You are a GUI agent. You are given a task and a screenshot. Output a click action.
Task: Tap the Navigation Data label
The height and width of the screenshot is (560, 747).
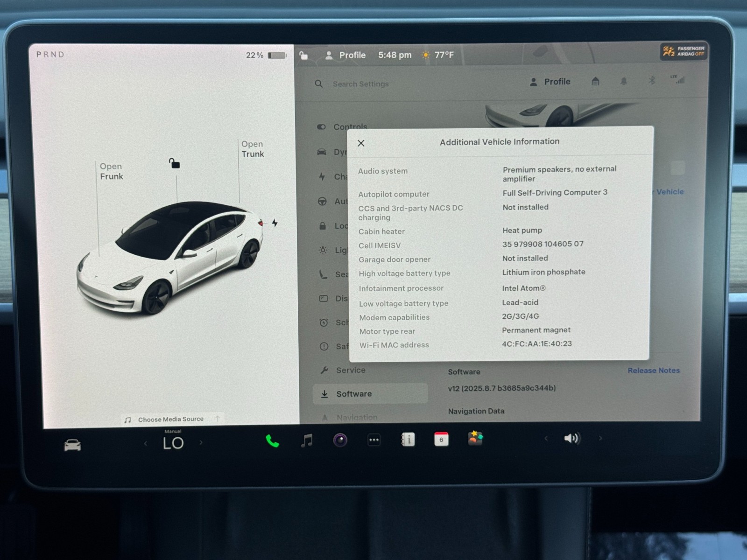click(476, 411)
